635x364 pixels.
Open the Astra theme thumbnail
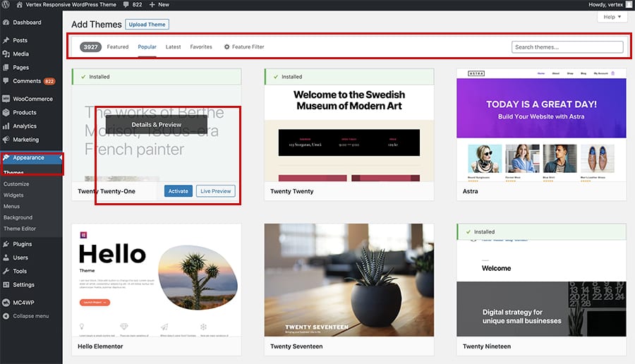pos(541,125)
